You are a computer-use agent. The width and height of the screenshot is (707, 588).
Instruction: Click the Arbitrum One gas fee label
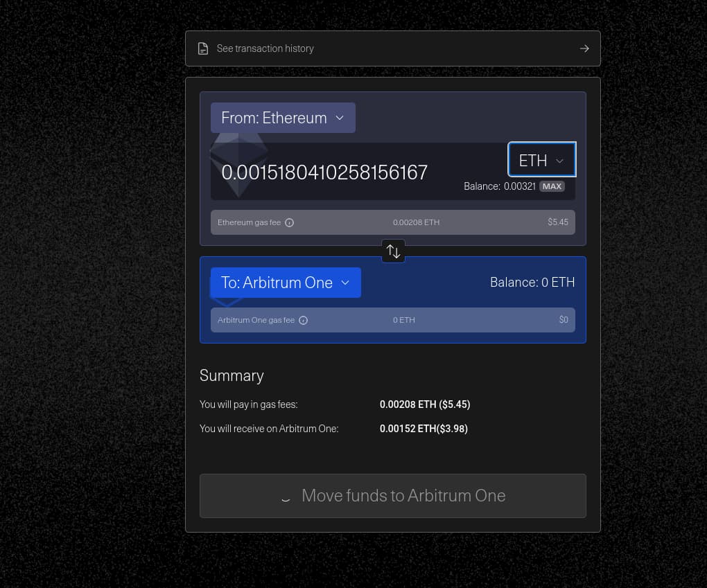(256, 321)
